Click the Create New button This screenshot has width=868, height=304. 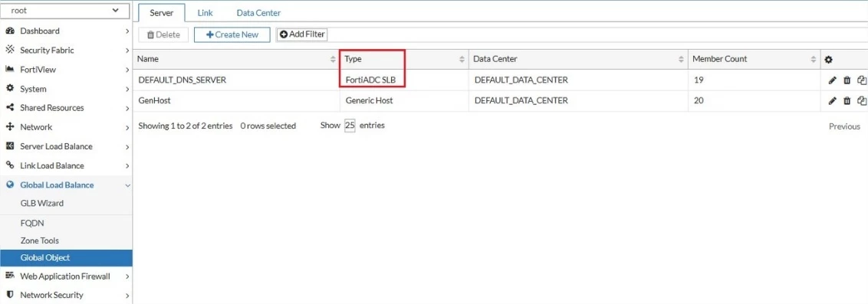[x=232, y=34]
